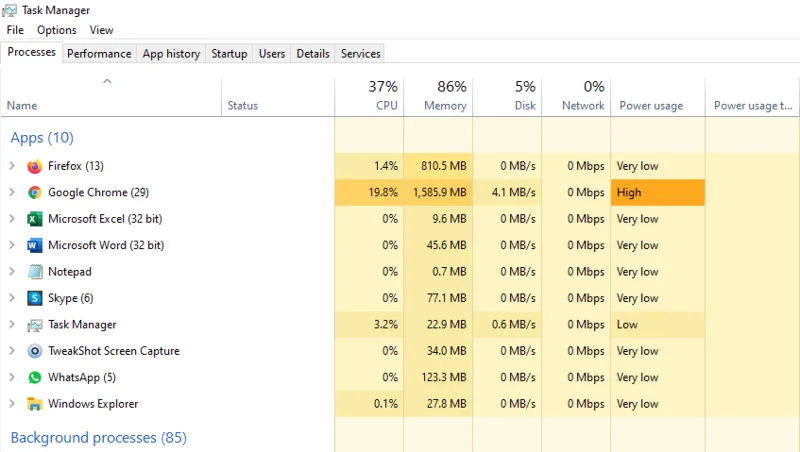Expand the Notepad process row

12,271
